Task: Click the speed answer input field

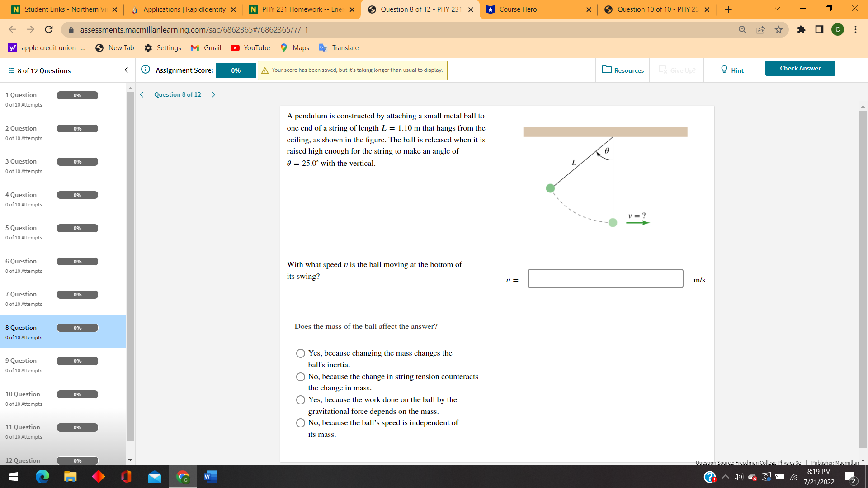Action: point(605,278)
